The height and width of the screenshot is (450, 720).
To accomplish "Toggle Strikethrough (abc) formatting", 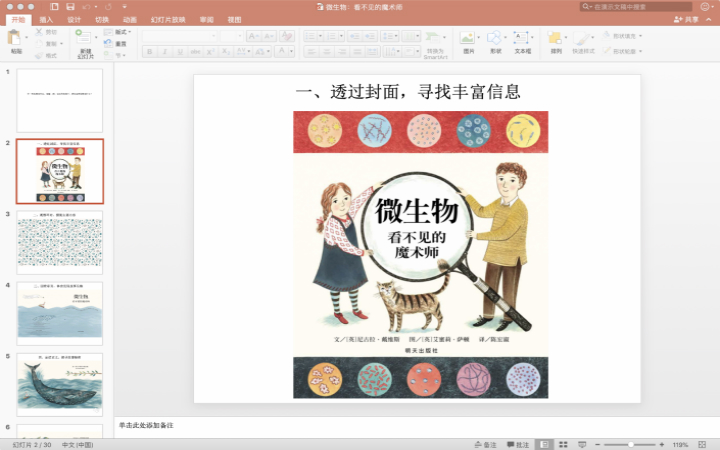I will click(x=196, y=51).
